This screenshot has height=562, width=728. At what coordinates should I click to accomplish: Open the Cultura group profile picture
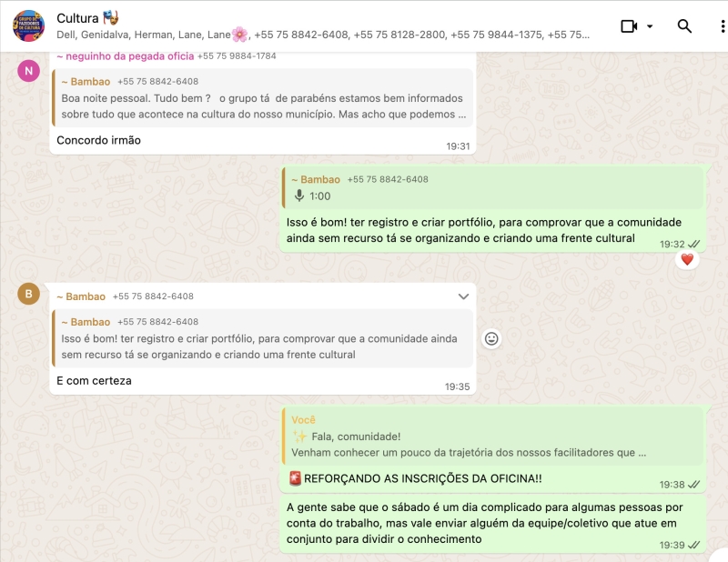click(28, 25)
